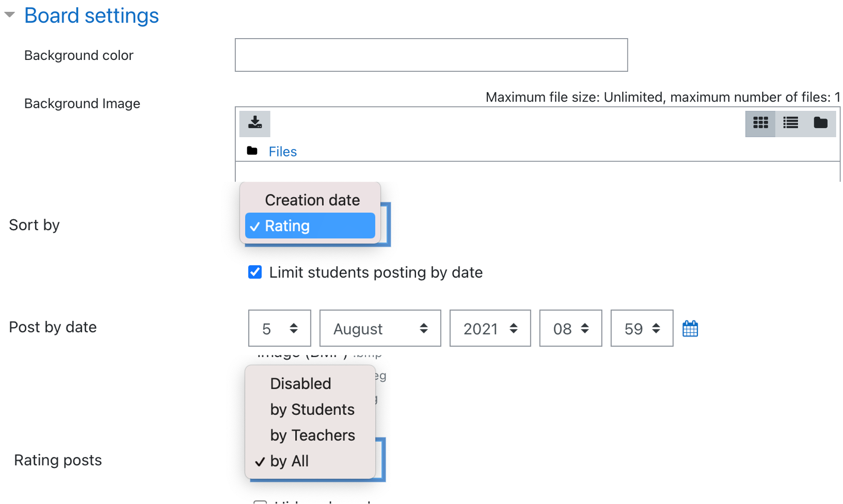Open the year dropdown showing 2021
The height and width of the screenshot is (504, 843).
[490, 328]
